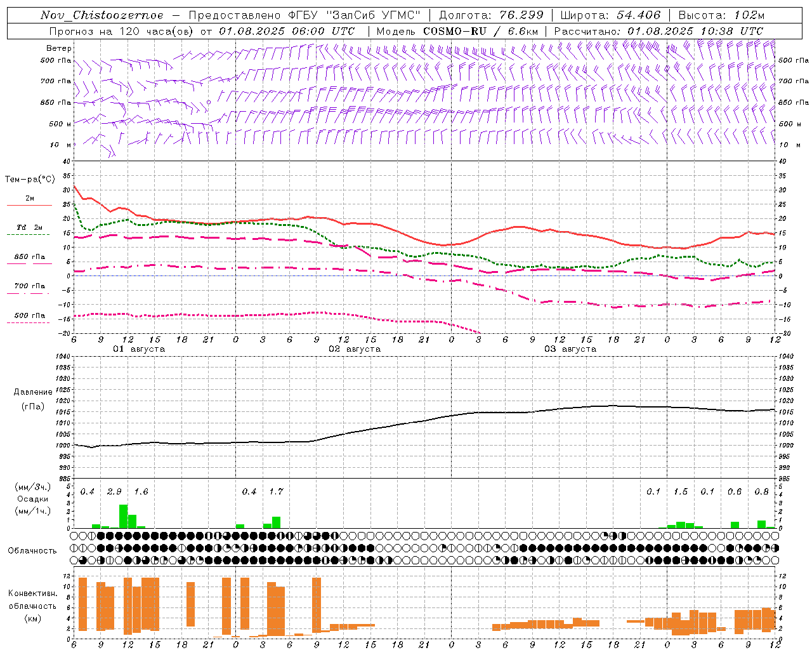Click the station name Nov_Chistoozernoe
Image resolution: width=812 pixels, height=650 pixels.
102,15
